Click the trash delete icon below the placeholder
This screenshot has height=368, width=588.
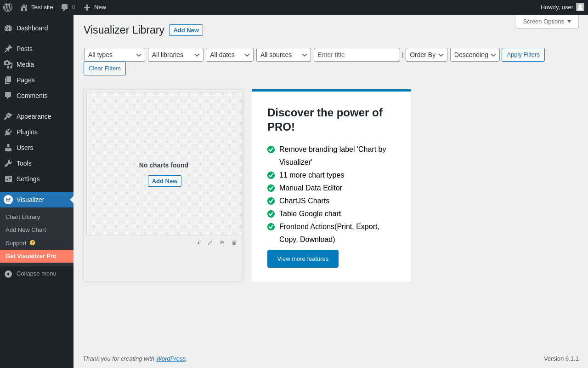[x=234, y=243]
